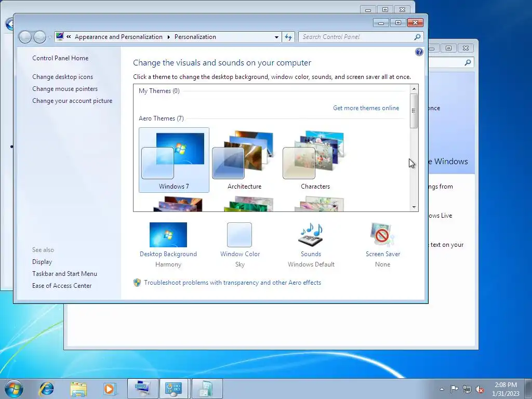Open Control Panel Home
Viewport: 532px width, 399px height.
(60, 58)
